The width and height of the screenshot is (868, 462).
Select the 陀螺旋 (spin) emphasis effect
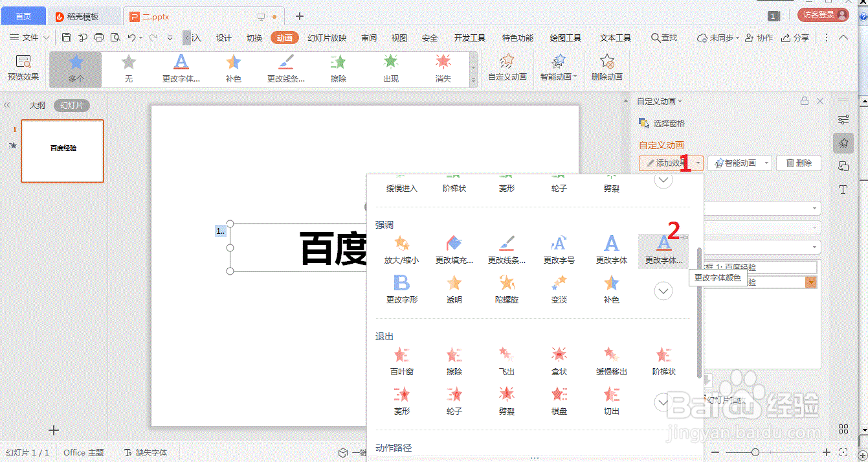tap(507, 290)
